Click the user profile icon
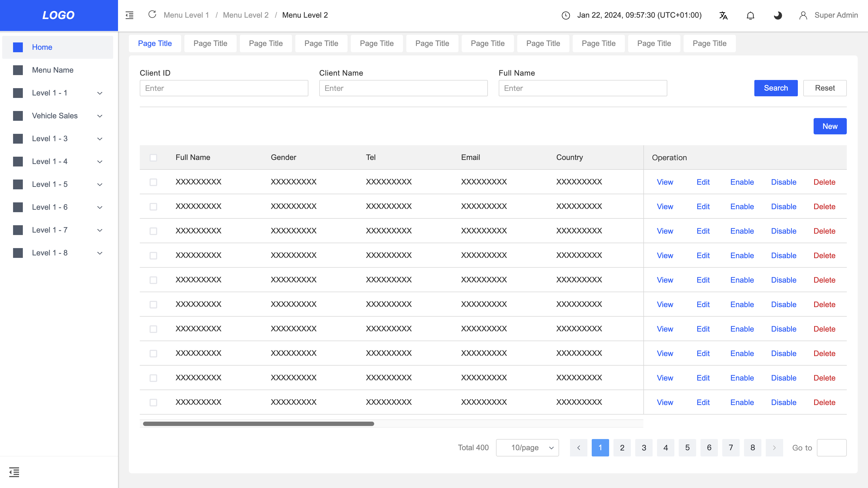The width and height of the screenshot is (868, 488). pyautogui.click(x=803, y=16)
